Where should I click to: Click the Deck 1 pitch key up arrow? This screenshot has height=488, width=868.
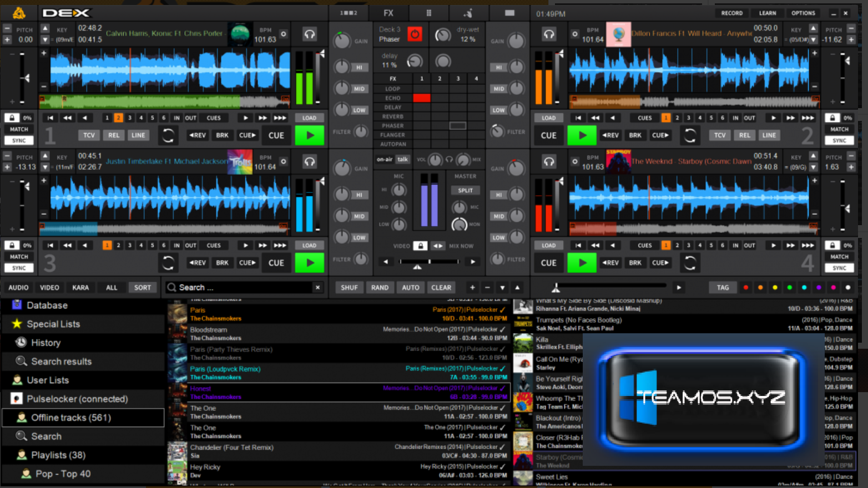point(45,29)
